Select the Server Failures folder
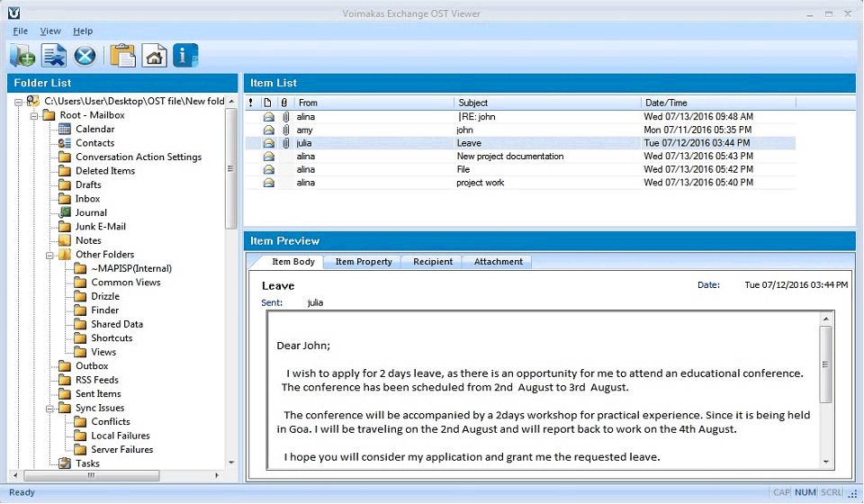Screen dimensions: 864x504 [121, 449]
